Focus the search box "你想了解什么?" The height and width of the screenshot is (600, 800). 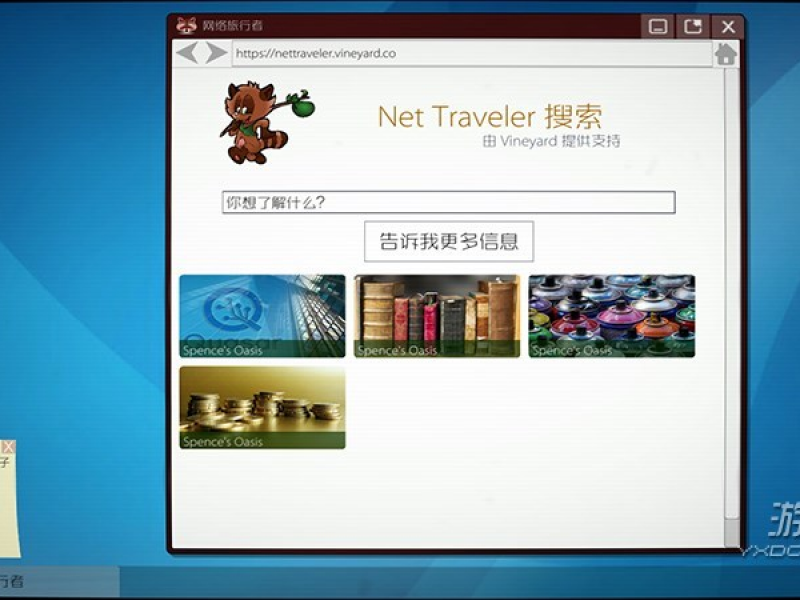click(449, 203)
